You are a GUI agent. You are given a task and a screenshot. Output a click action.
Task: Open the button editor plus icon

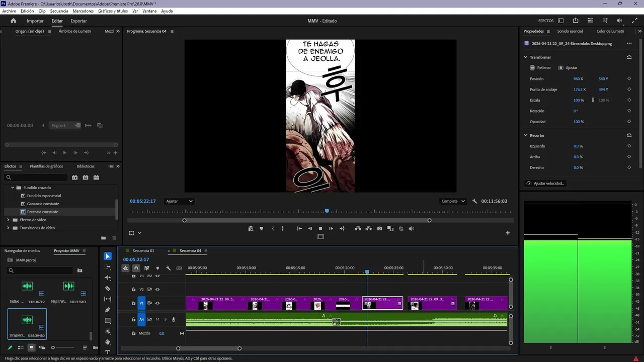coord(508,233)
